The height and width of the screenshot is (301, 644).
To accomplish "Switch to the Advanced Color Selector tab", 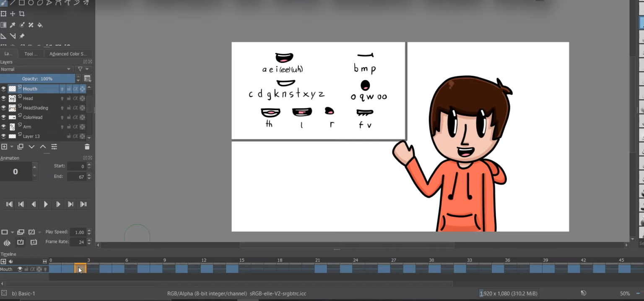I will tap(68, 54).
